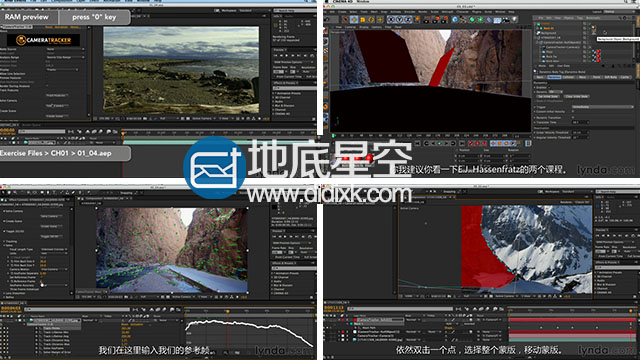
Task: Expand Animation Presets in beach Effects & Presets panel
Action: click(289, 93)
